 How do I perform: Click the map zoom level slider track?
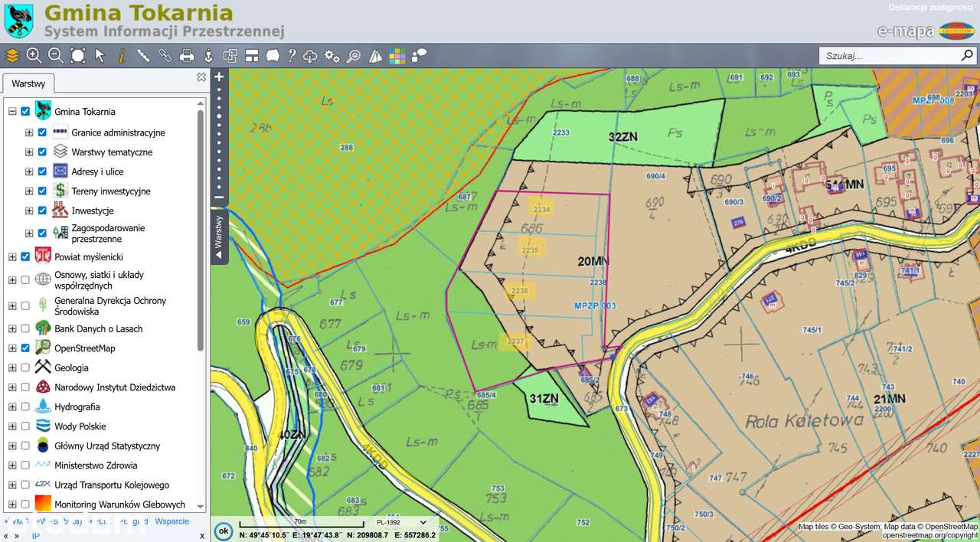(x=219, y=138)
